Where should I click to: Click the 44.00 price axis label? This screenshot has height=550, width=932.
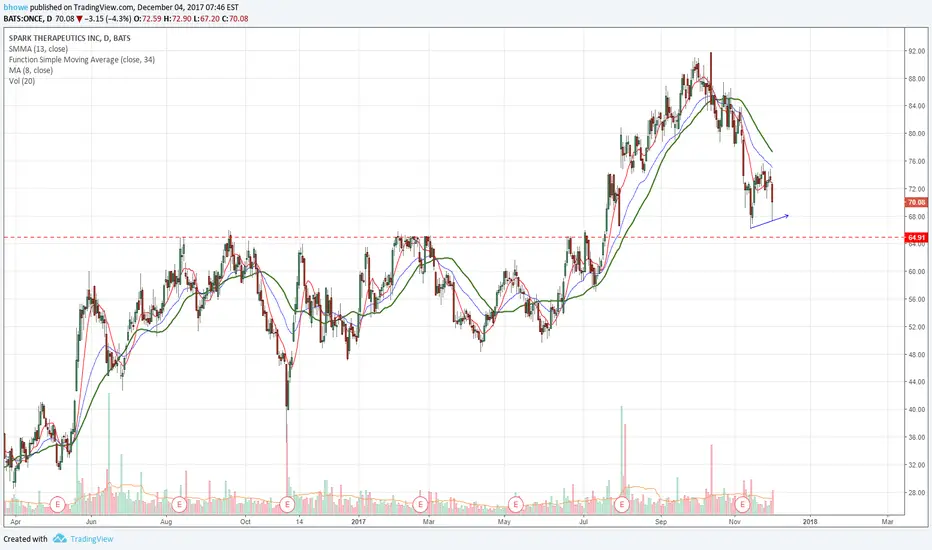(x=916, y=382)
